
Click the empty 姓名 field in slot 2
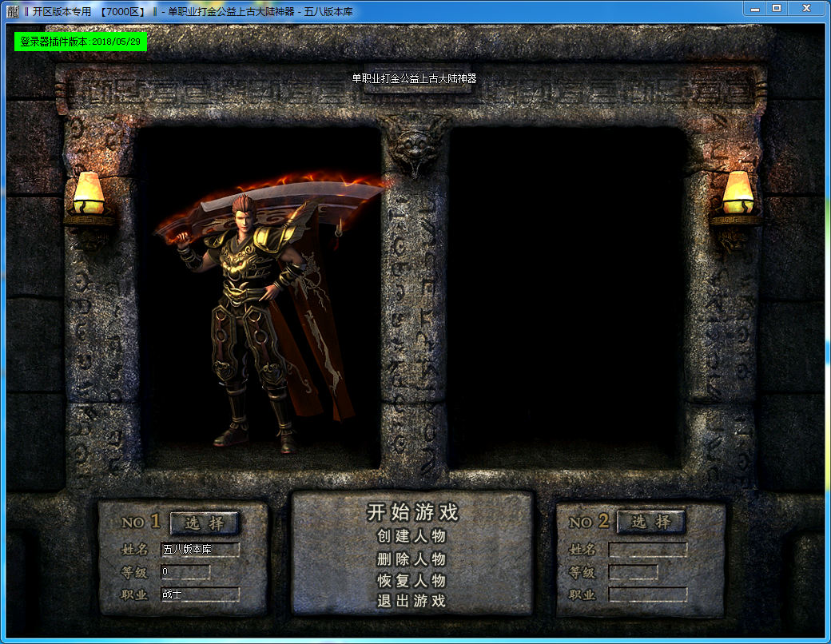(x=648, y=549)
